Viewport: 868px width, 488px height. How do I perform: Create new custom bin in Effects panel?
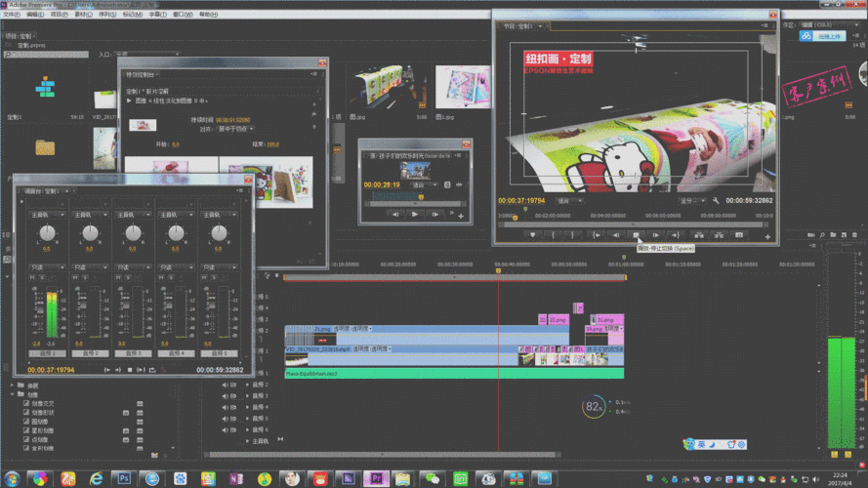tap(154, 455)
